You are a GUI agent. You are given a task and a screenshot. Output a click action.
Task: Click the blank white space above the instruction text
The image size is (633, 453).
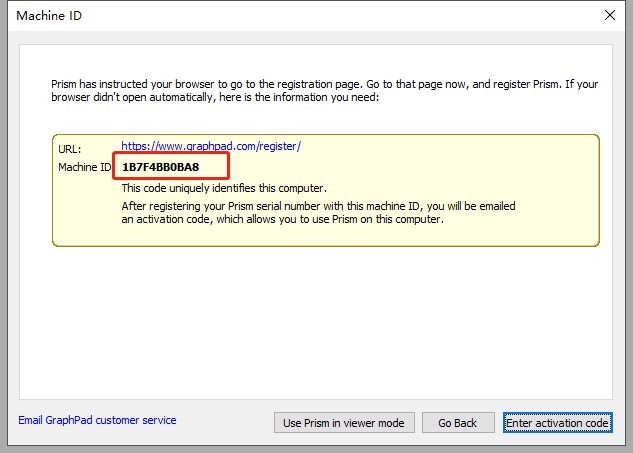pyautogui.click(x=320, y=60)
